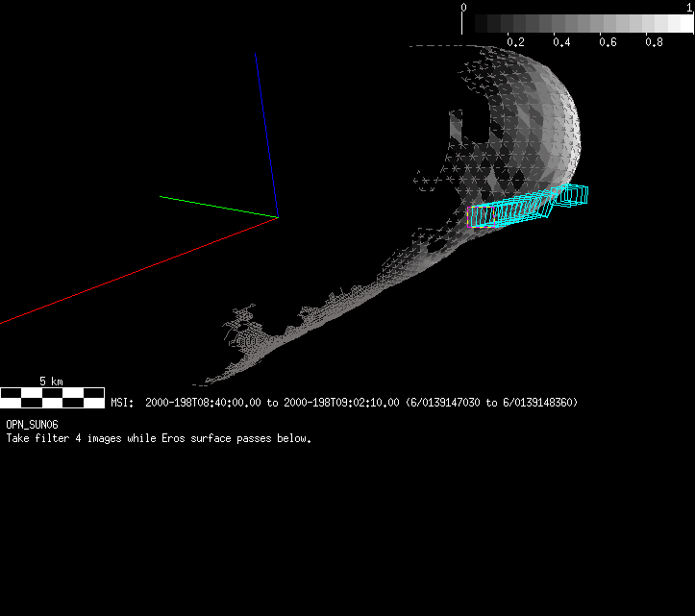The width and height of the screenshot is (695, 616).
Task: Click the 0.8 label on the color bar
Action: (654, 43)
